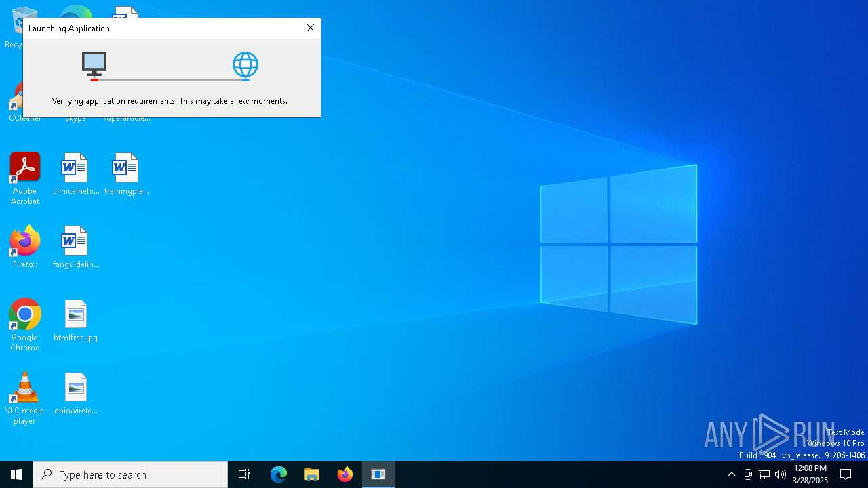Open Firefox from the taskbar
The height and width of the screenshot is (488, 868).
(345, 474)
